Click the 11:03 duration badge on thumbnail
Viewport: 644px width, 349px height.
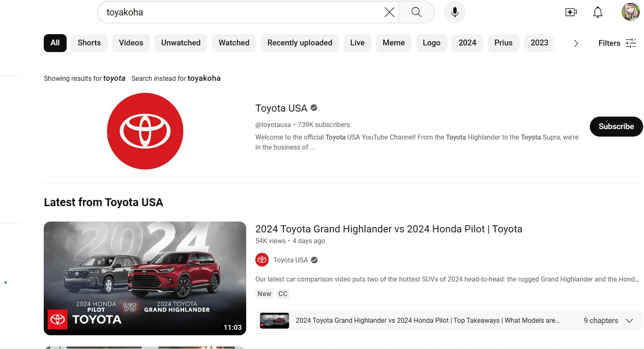[232, 327]
